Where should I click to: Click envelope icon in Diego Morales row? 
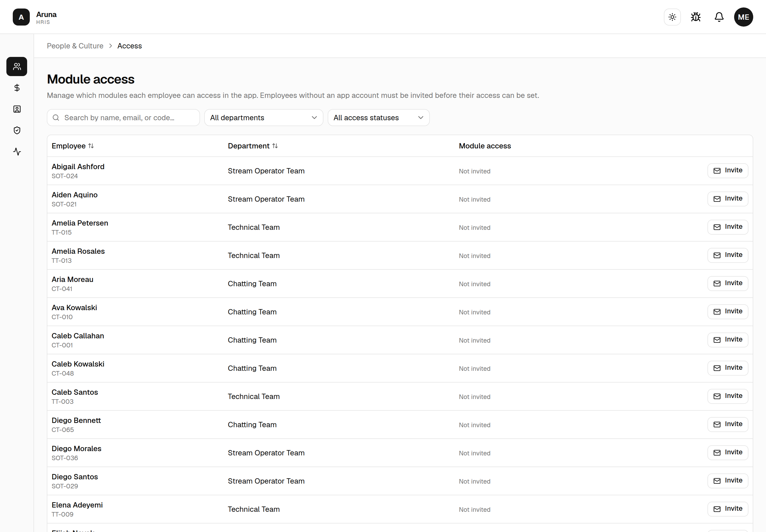[x=717, y=453]
